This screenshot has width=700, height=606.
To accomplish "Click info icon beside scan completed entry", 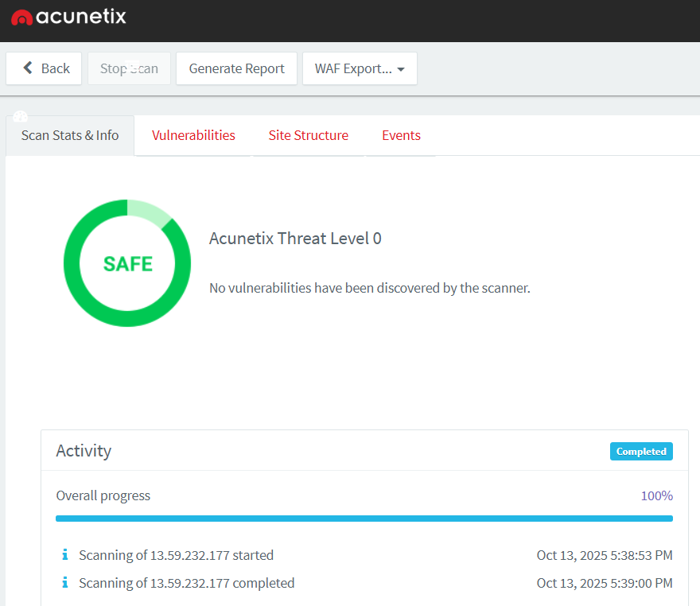I will 64,583.
